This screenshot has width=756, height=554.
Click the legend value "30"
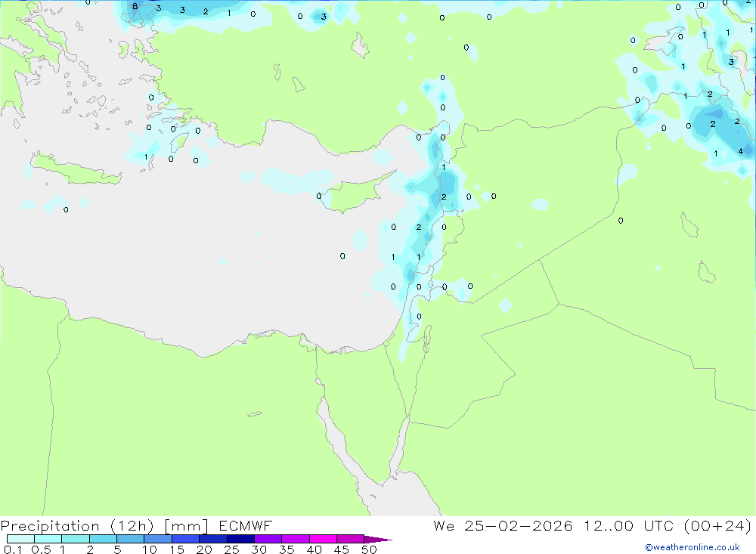[x=259, y=549]
